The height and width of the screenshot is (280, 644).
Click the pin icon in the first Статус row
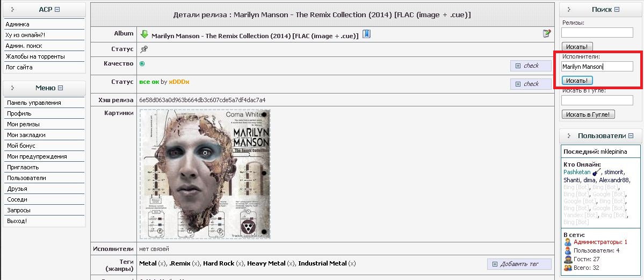[143, 49]
